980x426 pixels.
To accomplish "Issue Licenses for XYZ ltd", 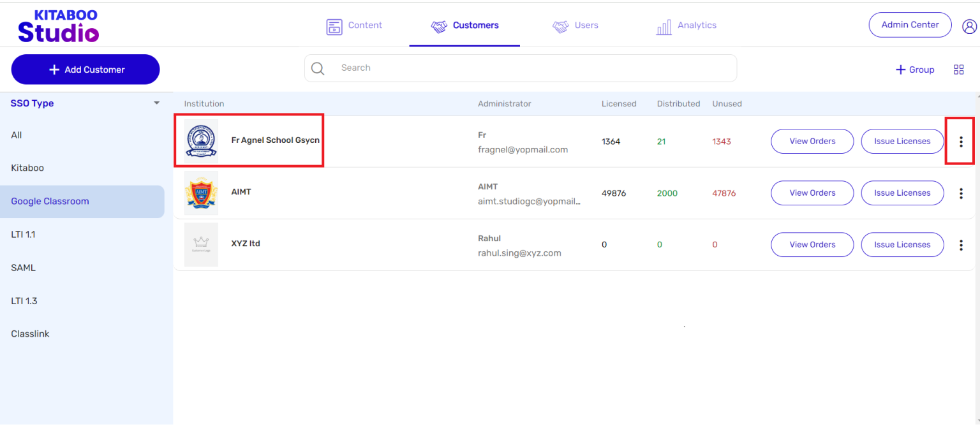I will pyautogui.click(x=902, y=245).
